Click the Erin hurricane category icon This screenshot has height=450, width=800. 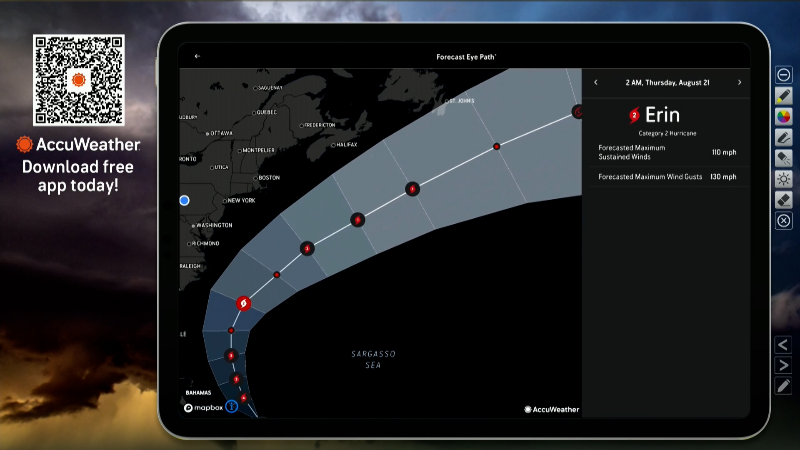pos(634,115)
